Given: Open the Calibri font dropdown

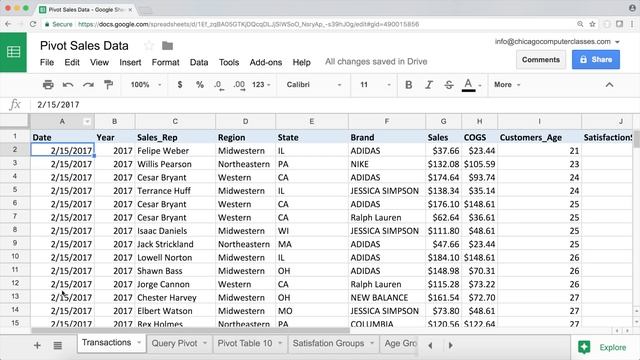Looking at the screenshot, I should point(313,84).
